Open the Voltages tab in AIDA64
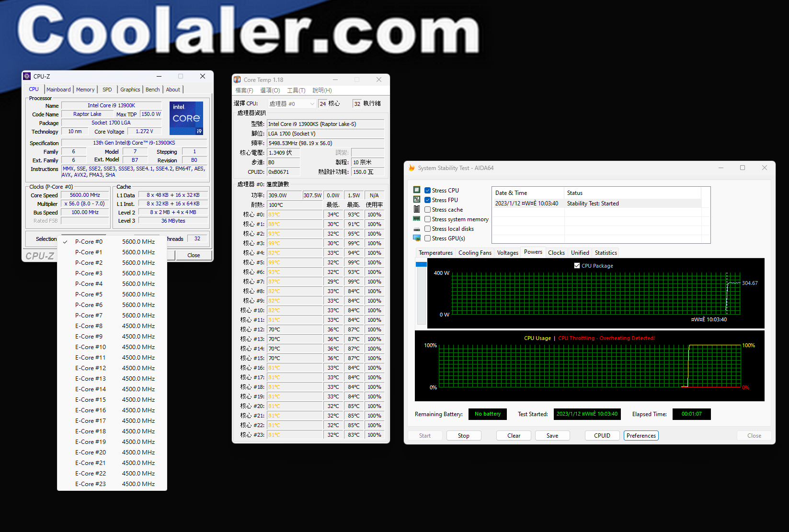Viewport: 789px width, 532px height. [507, 253]
